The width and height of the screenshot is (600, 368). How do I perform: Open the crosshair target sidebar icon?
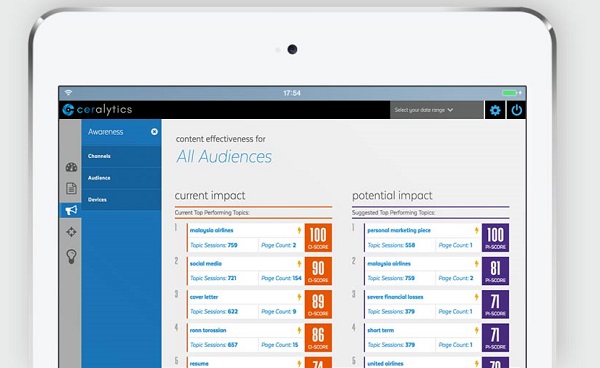71,232
